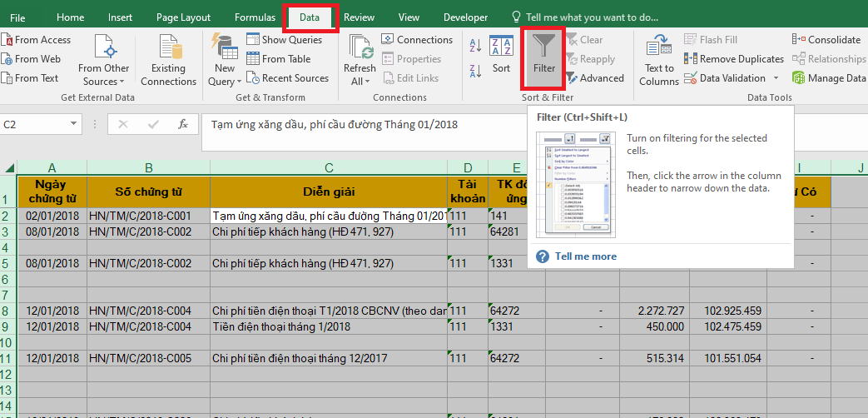Click the Sort A to Z icon
Image resolution: width=868 pixels, height=418 pixels.
[475, 46]
